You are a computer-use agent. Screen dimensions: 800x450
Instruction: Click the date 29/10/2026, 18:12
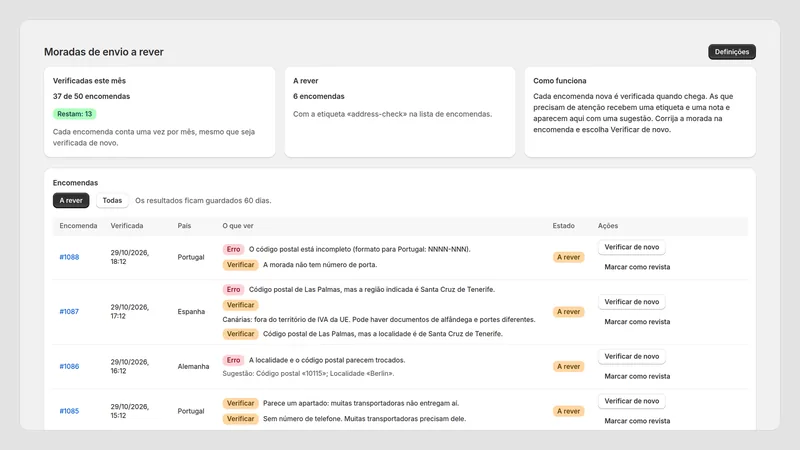130,257
